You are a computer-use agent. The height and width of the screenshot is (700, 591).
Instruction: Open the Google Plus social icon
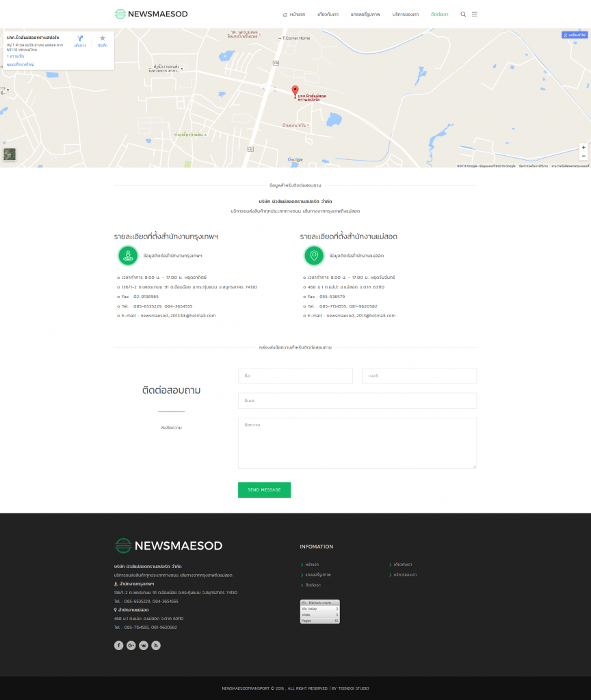click(x=131, y=645)
